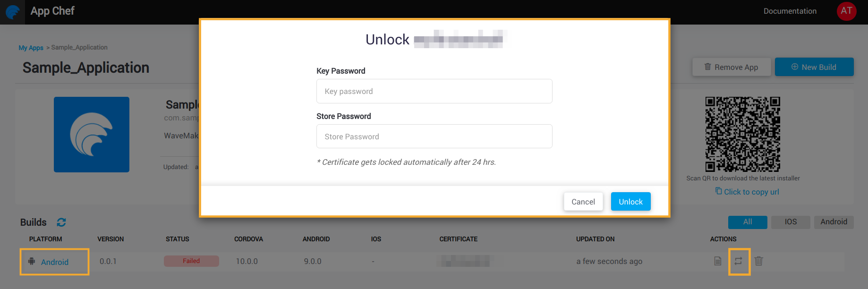This screenshot has height=289, width=868.
Task: Click the QR code for the latest installer
Action: [742, 135]
